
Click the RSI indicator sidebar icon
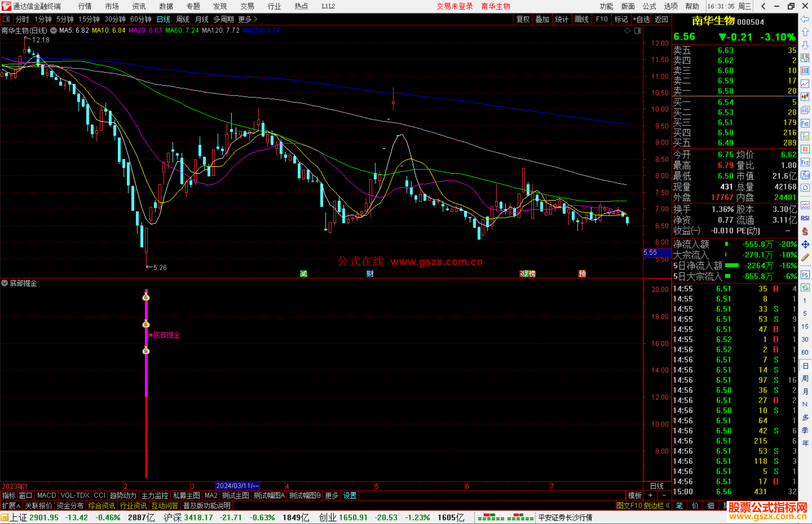pyautogui.click(x=805, y=218)
